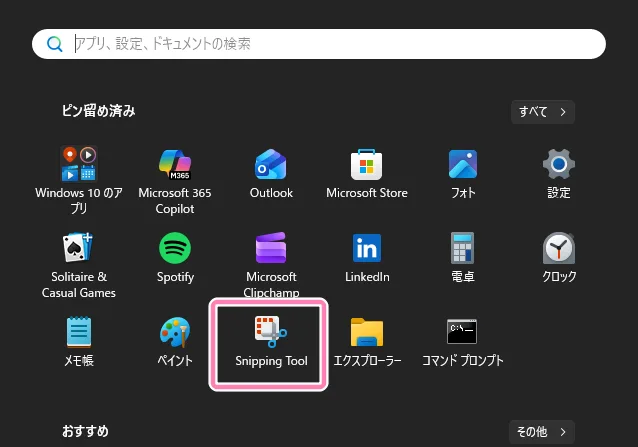Open the 設定 (Settings) gear icon
The height and width of the screenshot is (447, 638).
pyautogui.click(x=559, y=164)
